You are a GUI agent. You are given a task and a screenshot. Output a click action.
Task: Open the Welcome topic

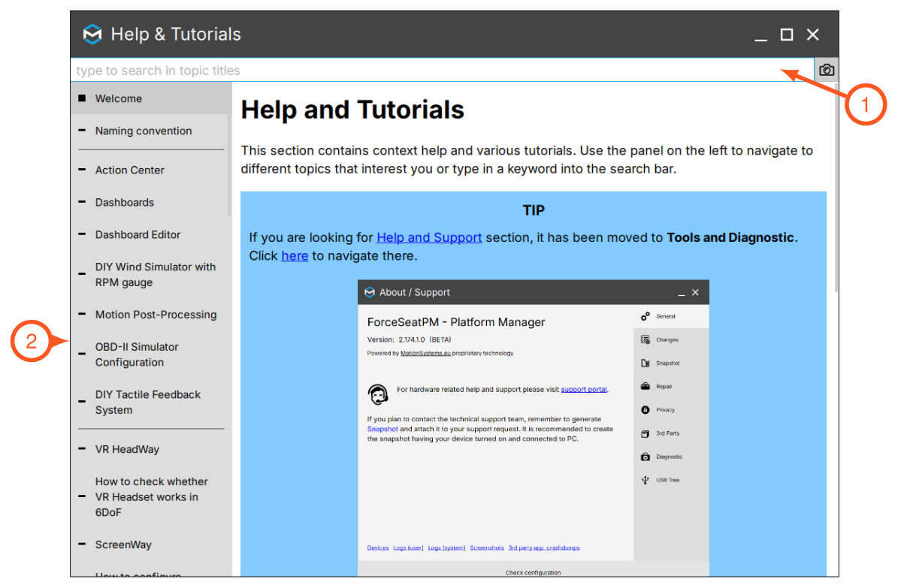151,98
